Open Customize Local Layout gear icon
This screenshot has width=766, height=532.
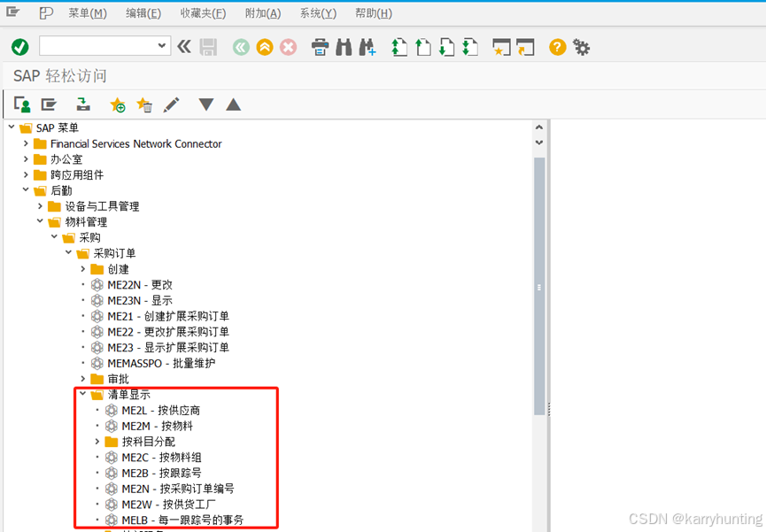[581, 48]
